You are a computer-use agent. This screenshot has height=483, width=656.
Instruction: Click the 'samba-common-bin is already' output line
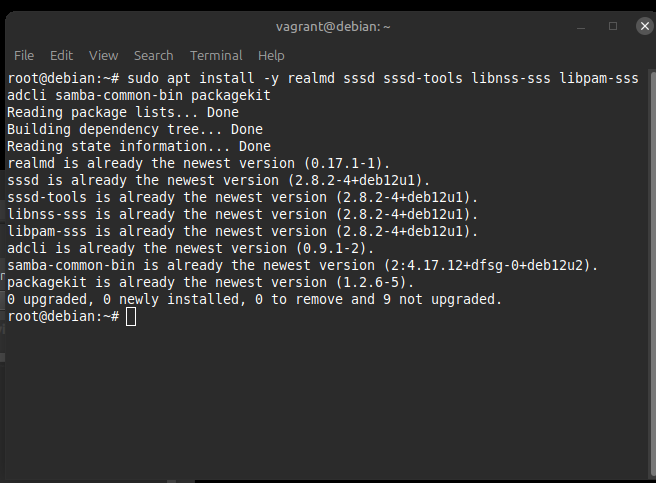302,265
